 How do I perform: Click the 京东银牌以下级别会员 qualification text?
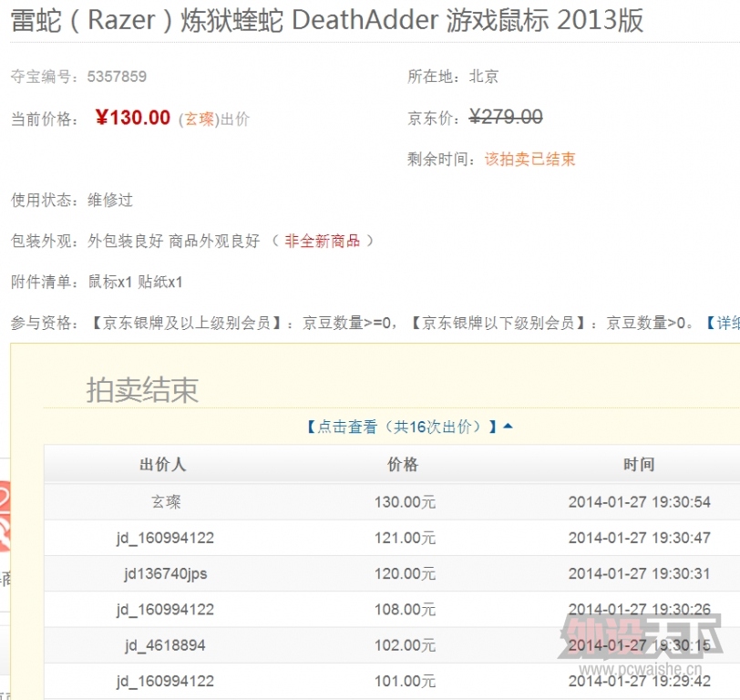498,323
